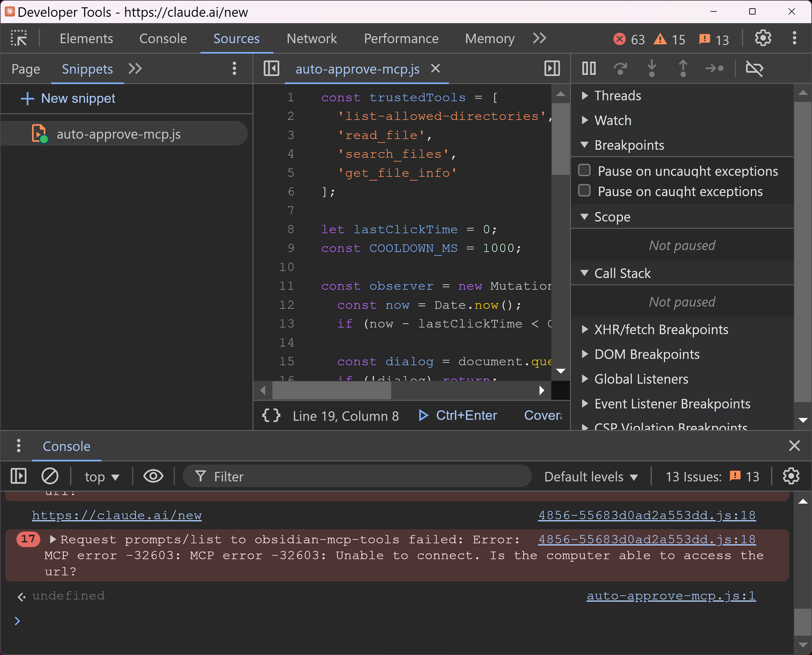The image size is (812, 655).
Task: Open the top JavaScript context dropdown
Action: coord(102,477)
